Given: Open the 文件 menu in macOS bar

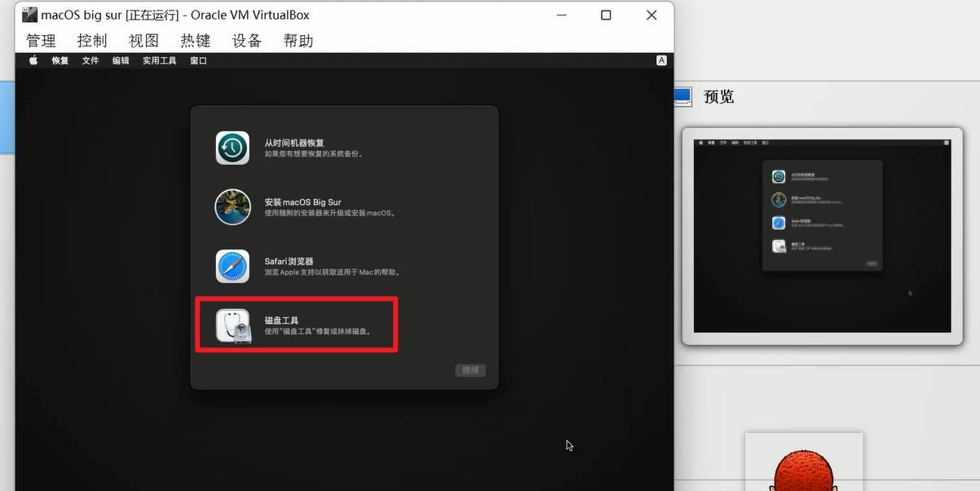Looking at the screenshot, I should tap(90, 60).
